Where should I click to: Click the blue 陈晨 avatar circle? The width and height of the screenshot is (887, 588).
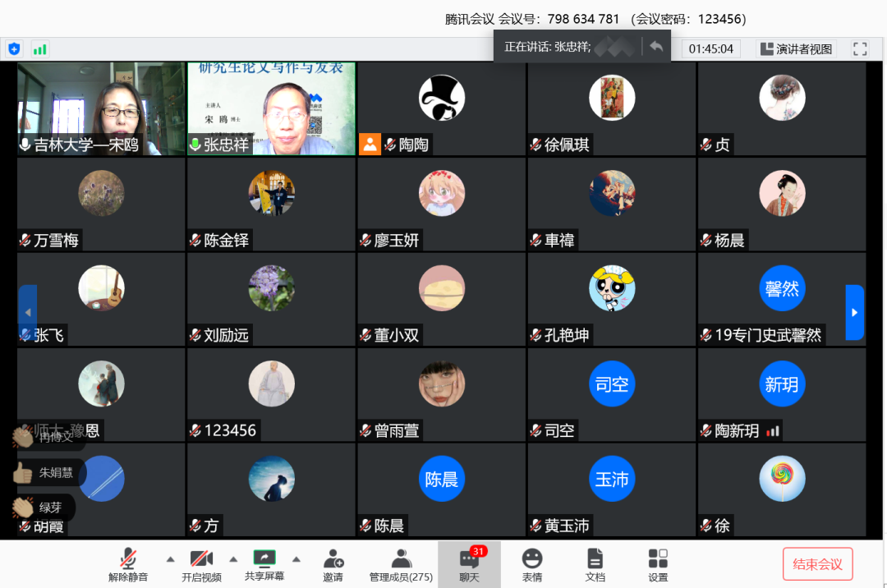pyautogui.click(x=442, y=479)
